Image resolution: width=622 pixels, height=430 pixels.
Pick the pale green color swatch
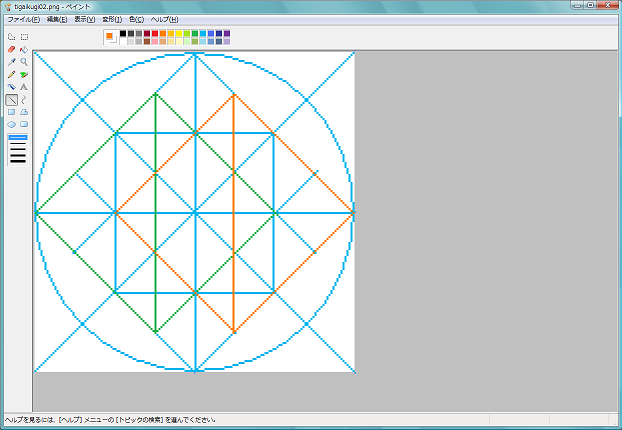point(187,41)
